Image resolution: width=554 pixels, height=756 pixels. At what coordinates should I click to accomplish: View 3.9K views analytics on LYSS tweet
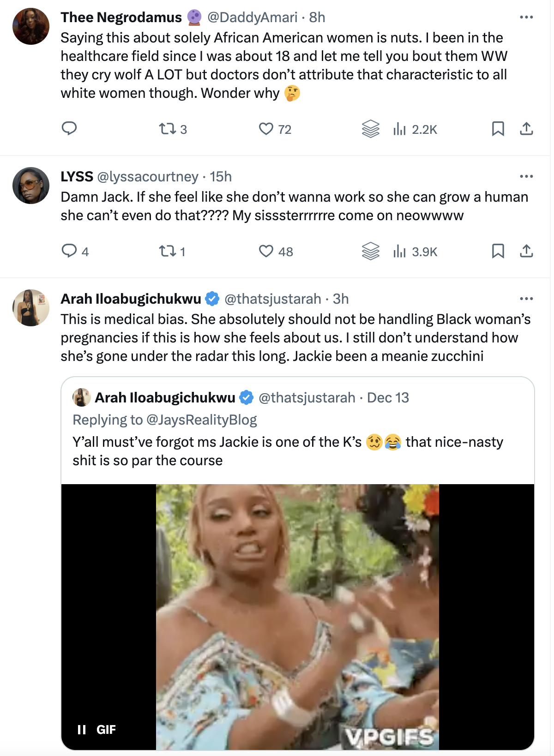point(415,252)
